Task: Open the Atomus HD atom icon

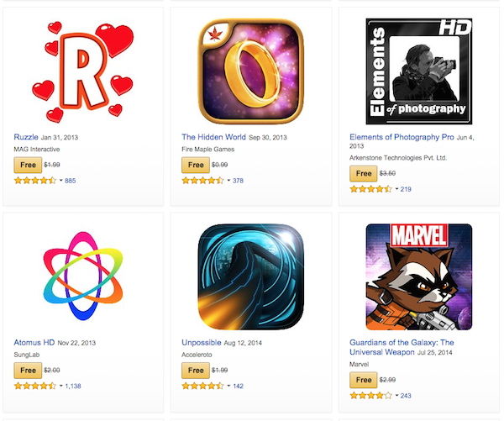Action: [x=83, y=276]
